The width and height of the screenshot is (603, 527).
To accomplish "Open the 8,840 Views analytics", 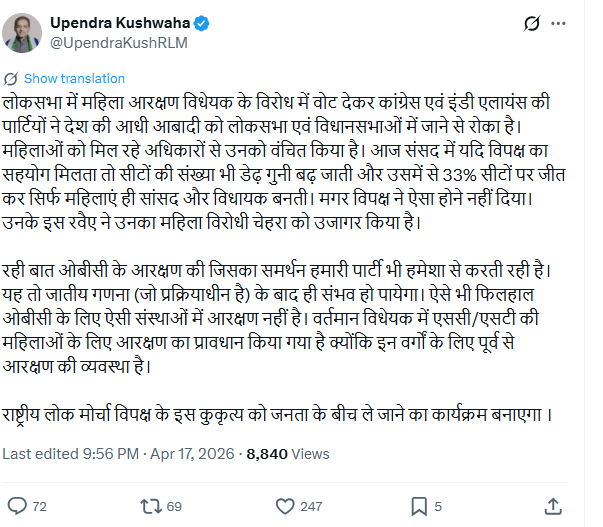I will click(288, 453).
